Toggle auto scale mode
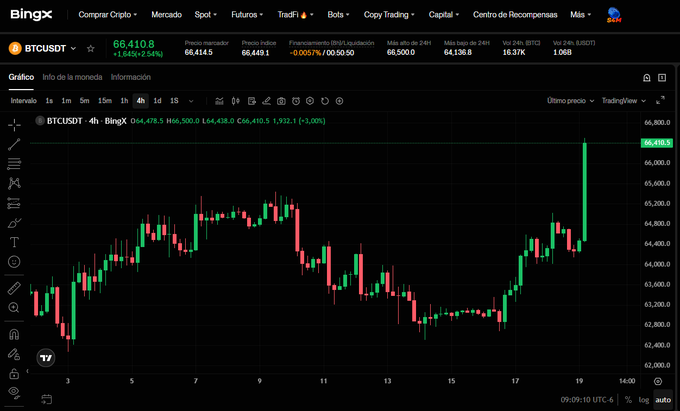This screenshot has width=680, height=411. [663, 400]
